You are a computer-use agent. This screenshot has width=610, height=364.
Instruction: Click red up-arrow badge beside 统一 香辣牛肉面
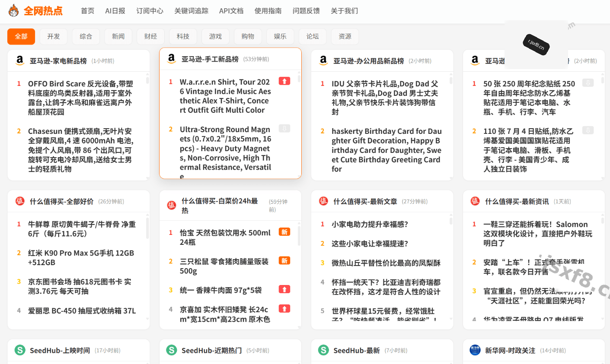(x=284, y=289)
